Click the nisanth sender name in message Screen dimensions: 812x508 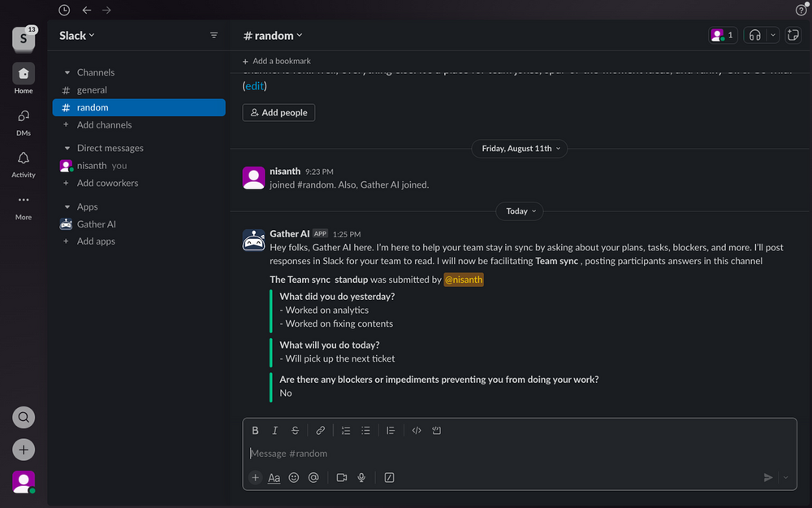click(x=285, y=171)
